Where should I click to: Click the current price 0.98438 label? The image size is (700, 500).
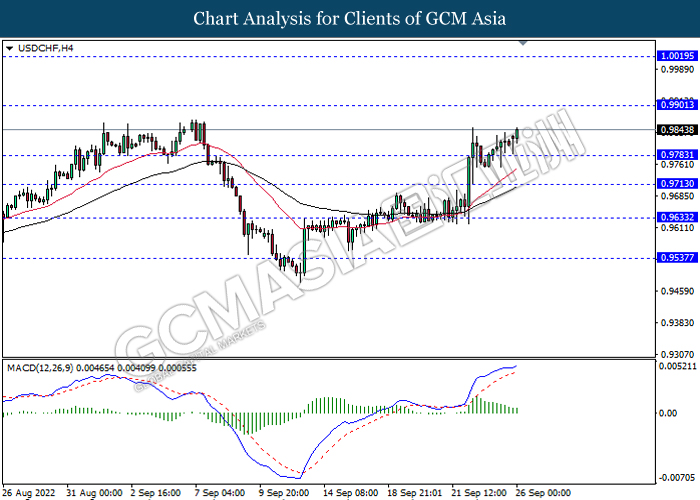[x=677, y=130]
